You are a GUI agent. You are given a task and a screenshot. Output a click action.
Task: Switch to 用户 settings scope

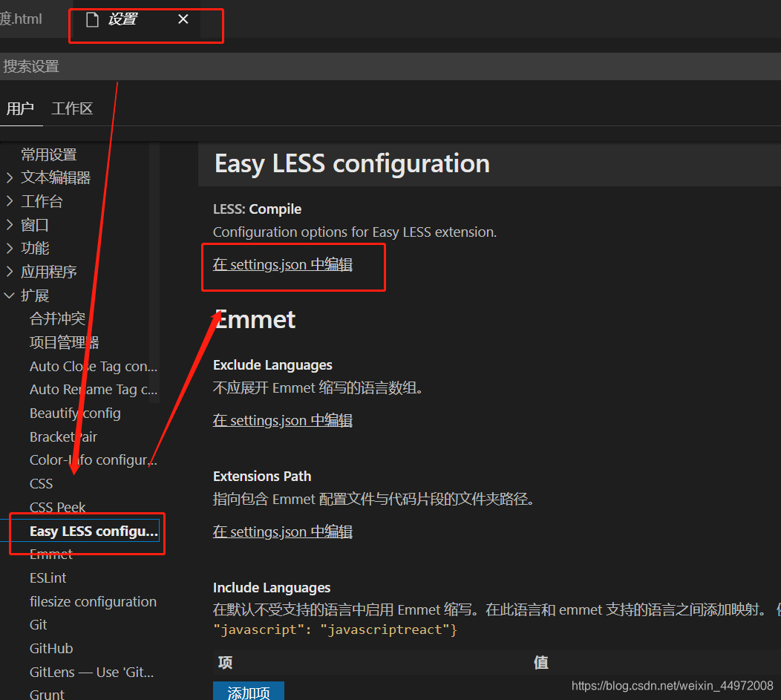[21, 108]
